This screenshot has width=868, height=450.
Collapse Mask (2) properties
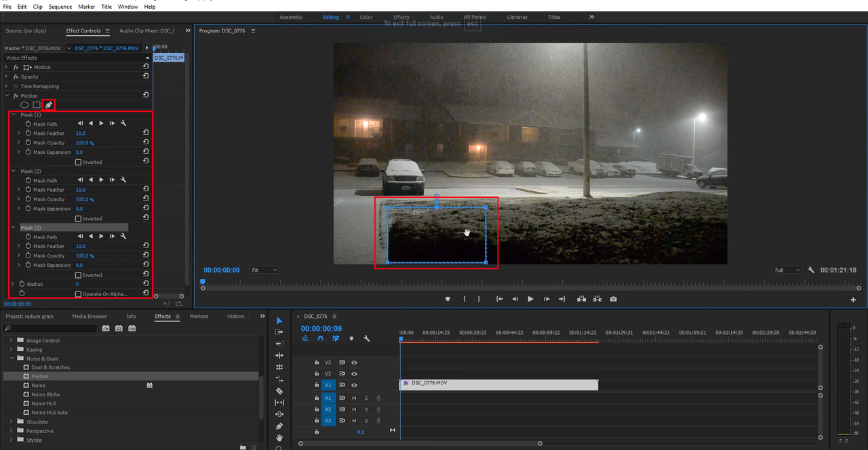[x=13, y=171]
